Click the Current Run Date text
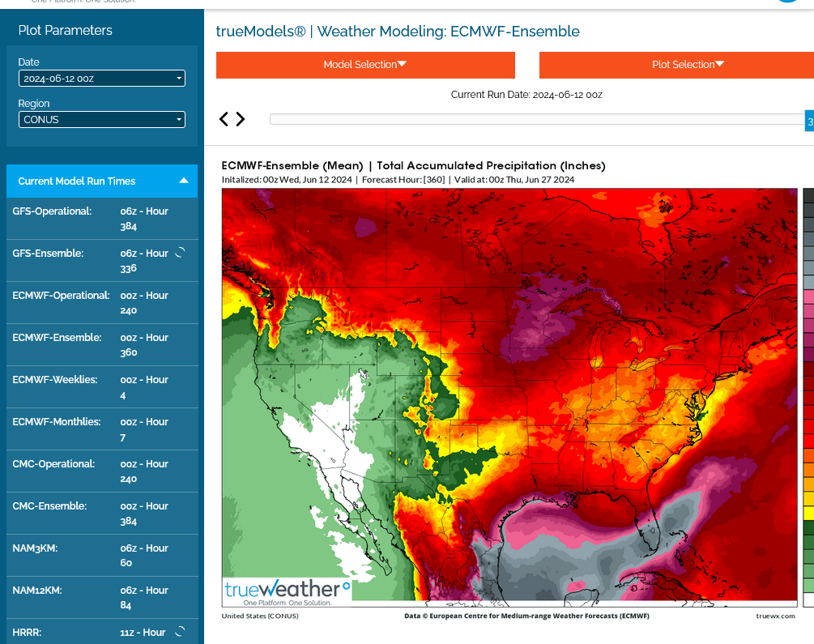The width and height of the screenshot is (814, 644). 526,95
